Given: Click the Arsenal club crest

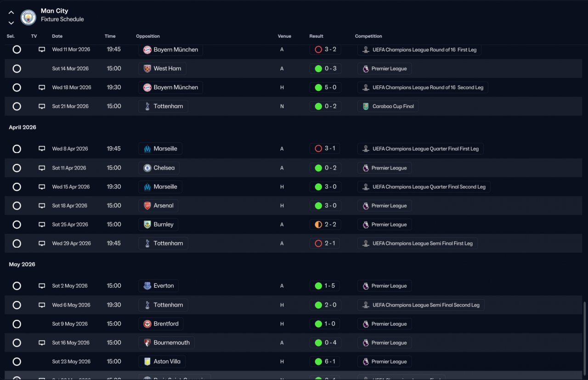Looking at the screenshot, I should point(147,206).
